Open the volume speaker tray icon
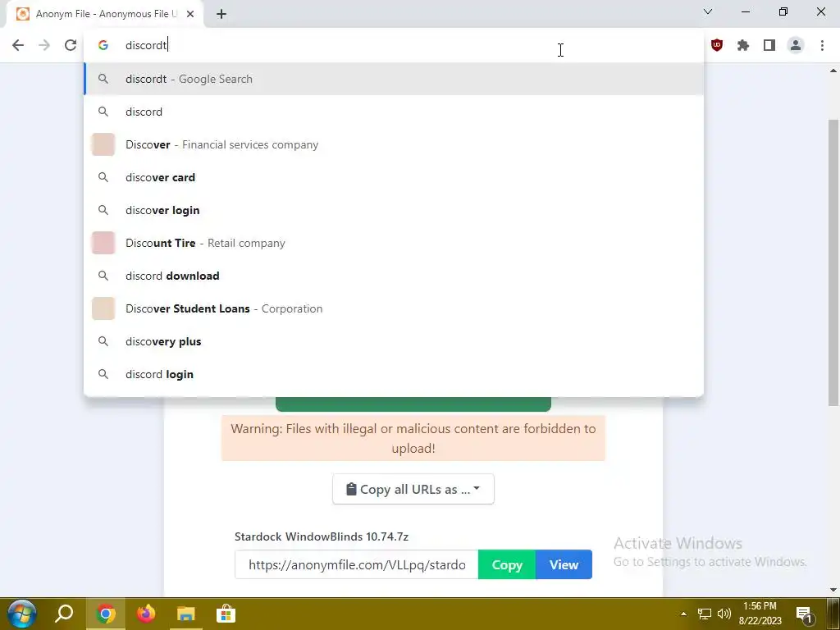The image size is (840, 630). pos(724,614)
